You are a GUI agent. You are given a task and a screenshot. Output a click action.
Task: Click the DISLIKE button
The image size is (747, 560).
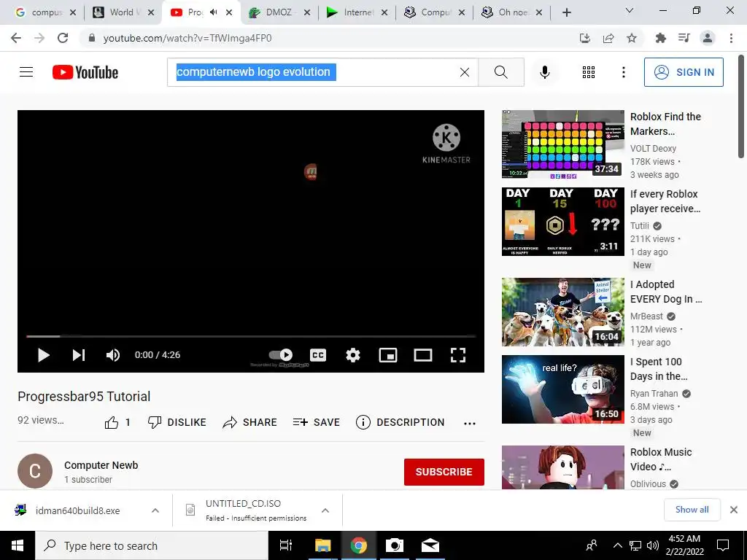click(177, 422)
